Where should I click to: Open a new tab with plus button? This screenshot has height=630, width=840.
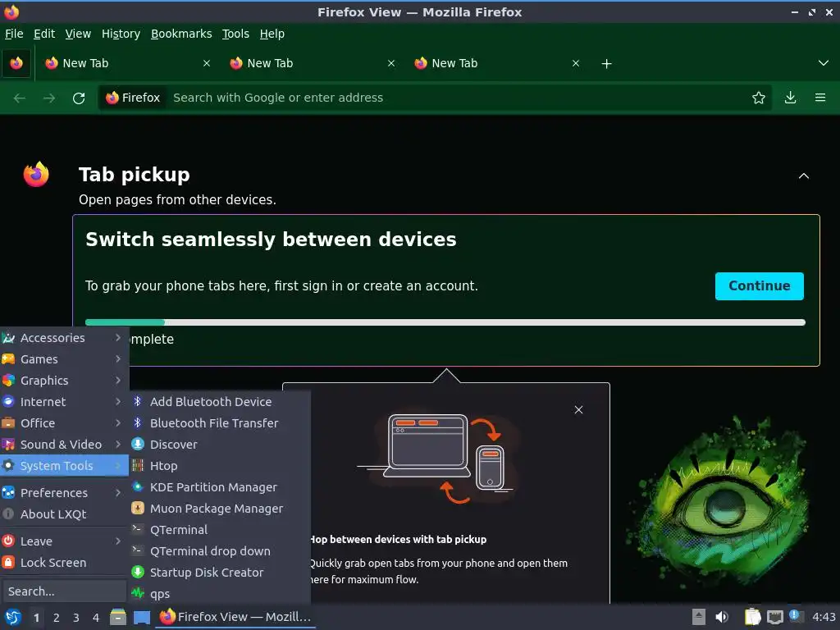pos(606,64)
